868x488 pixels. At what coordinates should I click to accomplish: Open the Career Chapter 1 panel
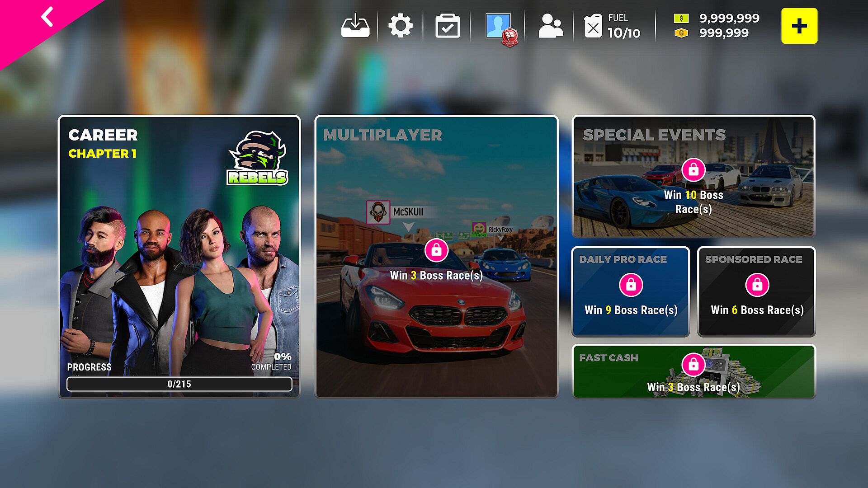pyautogui.click(x=179, y=256)
